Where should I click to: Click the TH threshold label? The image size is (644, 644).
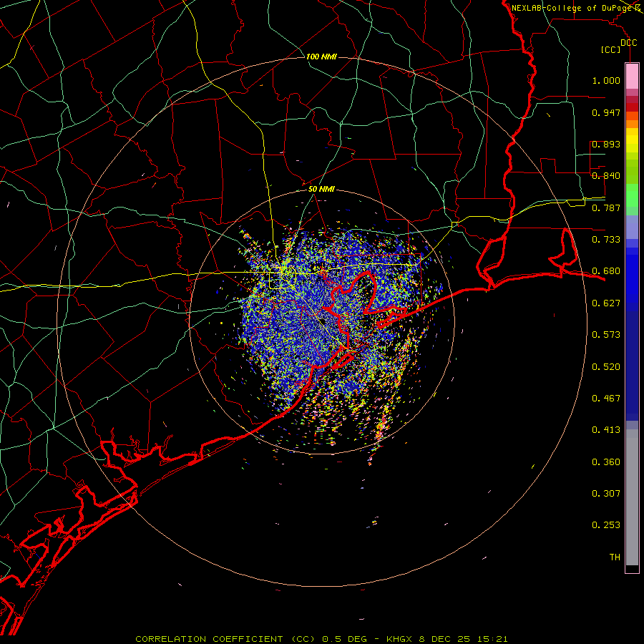615,557
